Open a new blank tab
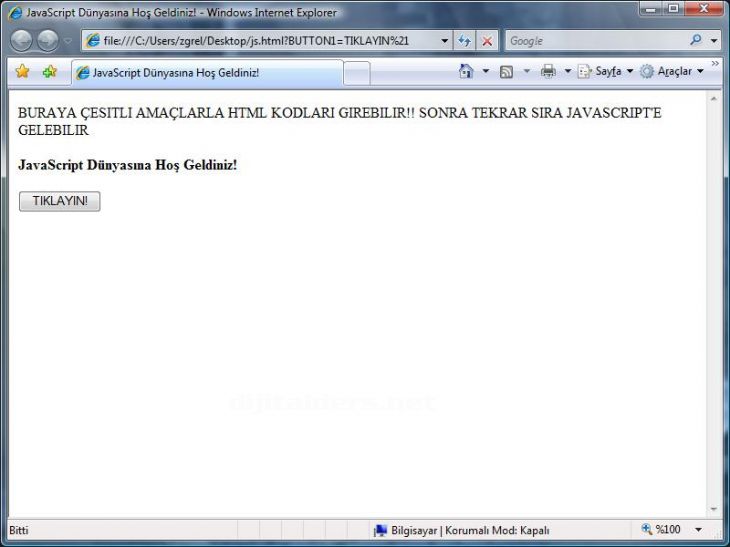 click(357, 73)
